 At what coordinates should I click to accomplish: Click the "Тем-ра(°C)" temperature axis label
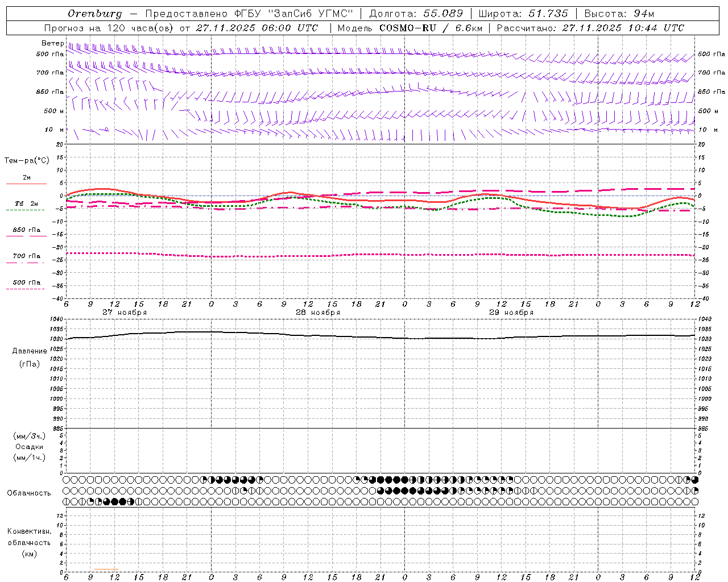coord(27,161)
